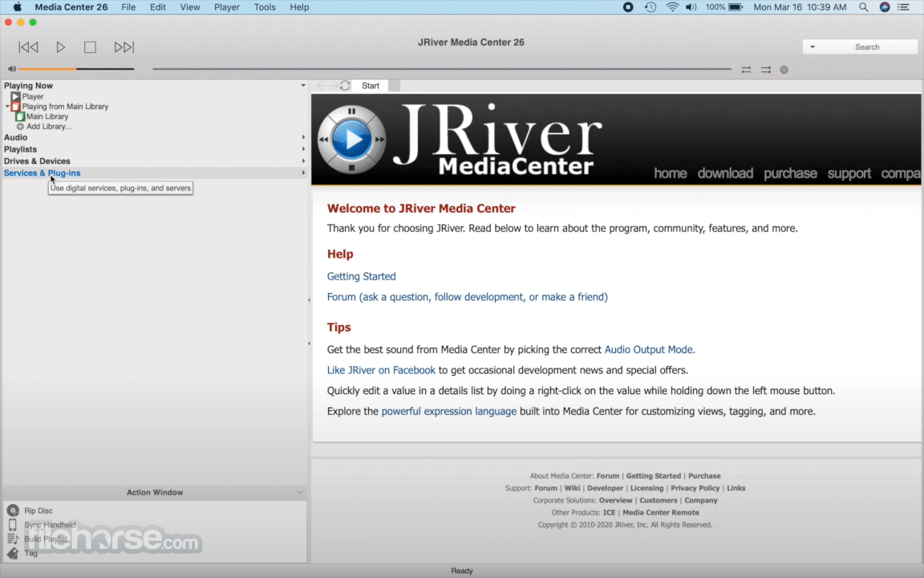Click the ICE footer link
The height and width of the screenshot is (578, 924).
[609, 512]
